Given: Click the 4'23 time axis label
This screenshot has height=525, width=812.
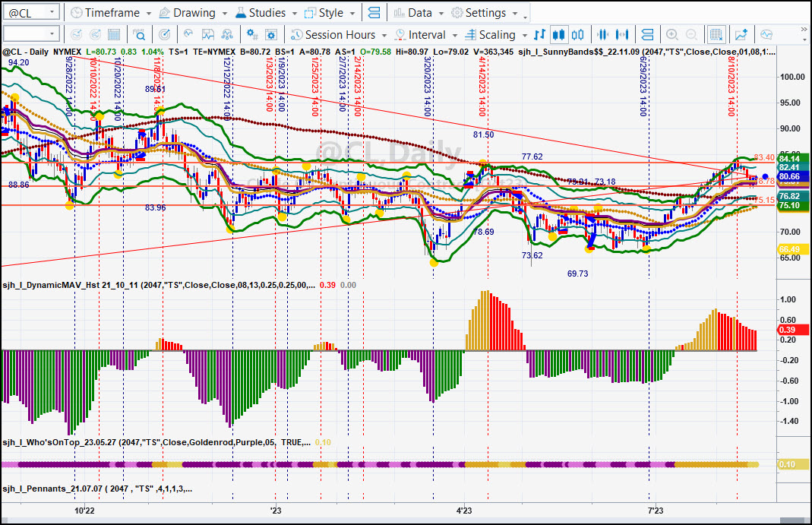Looking at the screenshot, I should (463, 511).
